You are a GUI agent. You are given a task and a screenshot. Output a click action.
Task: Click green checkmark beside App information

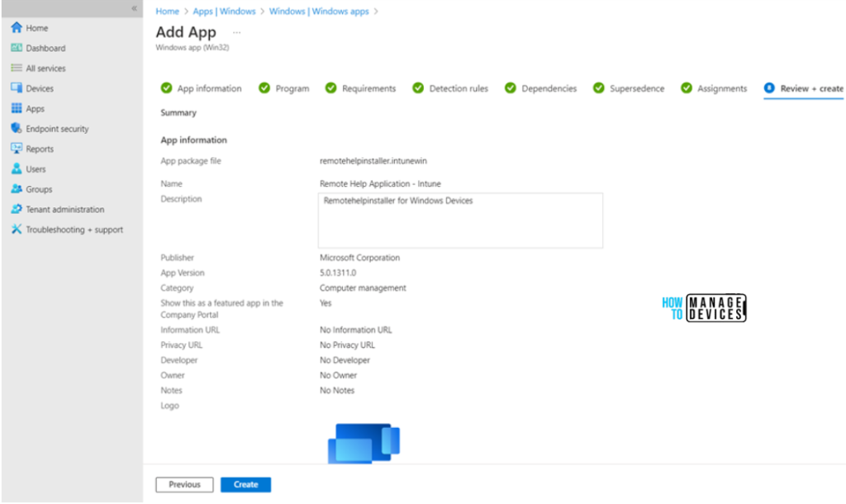pyautogui.click(x=166, y=88)
